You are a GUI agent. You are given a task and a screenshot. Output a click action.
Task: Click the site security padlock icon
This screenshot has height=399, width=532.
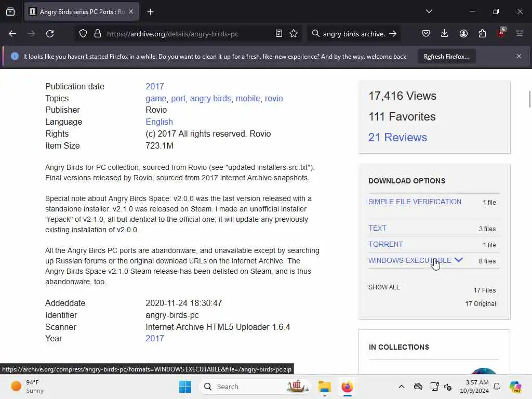(x=98, y=34)
